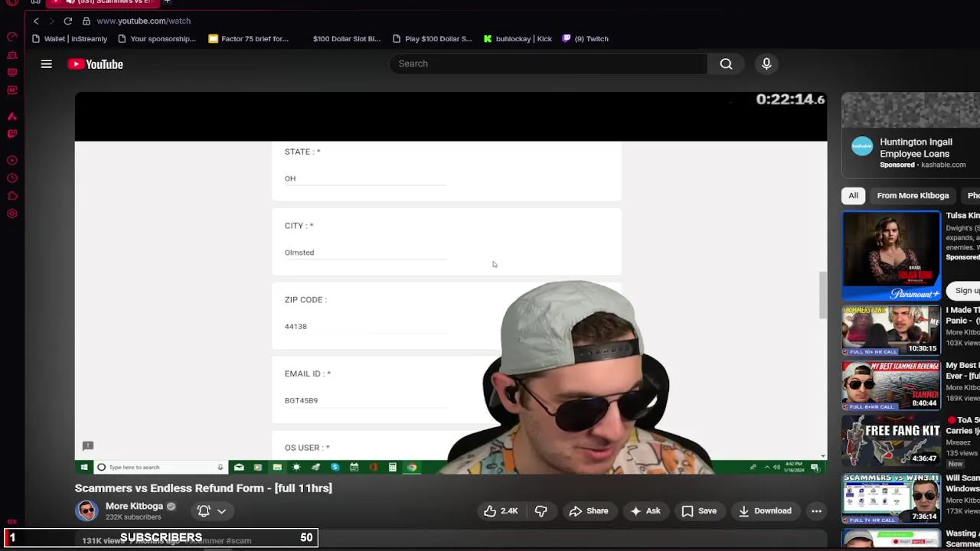Open Play $100 Dollar S... bookmark
Screen dimensions: 980x551
click(x=433, y=38)
